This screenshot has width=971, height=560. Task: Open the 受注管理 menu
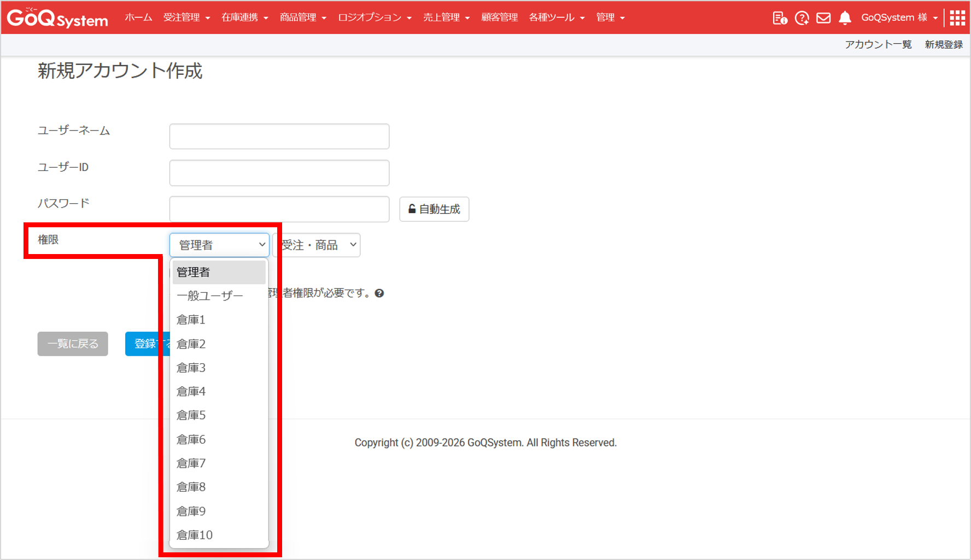click(x=186, y=17)
